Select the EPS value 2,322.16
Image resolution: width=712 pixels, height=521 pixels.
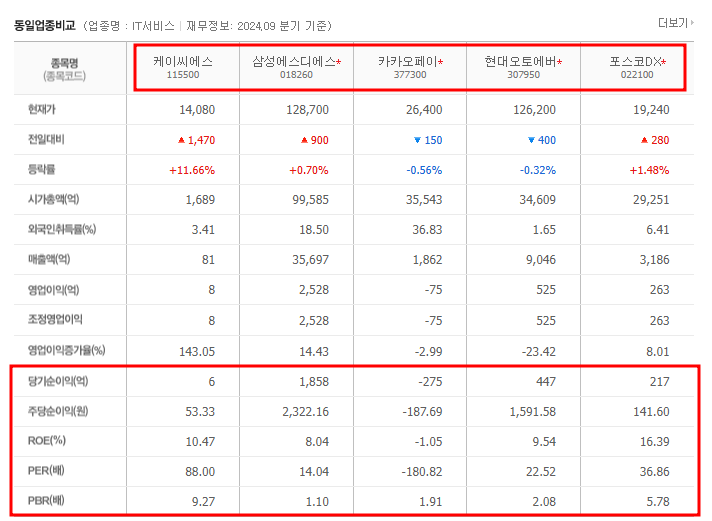[x=306, y=412]
